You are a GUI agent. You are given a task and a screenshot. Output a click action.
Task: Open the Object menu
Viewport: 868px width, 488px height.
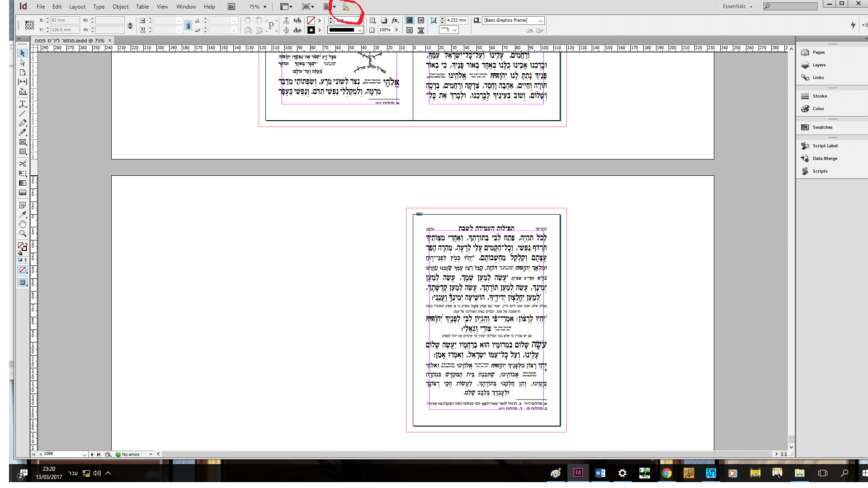120,7
